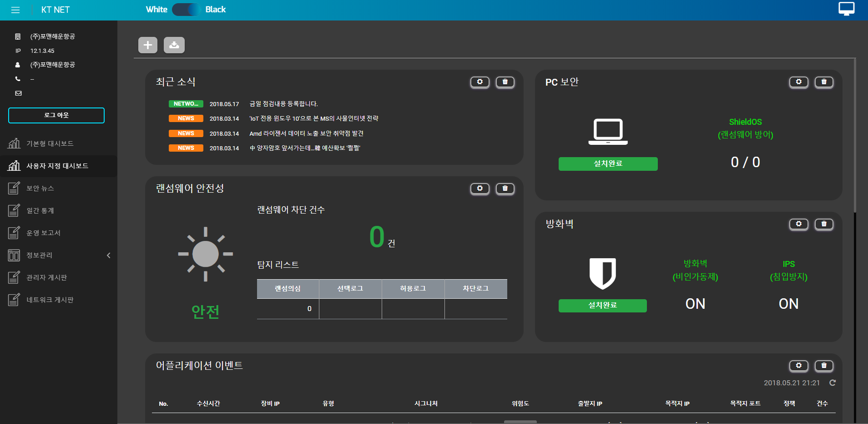Screen dimensions: 868x424
Task: Click the 2018.05.21 21:21 timestamp
Action: (792, 383)
